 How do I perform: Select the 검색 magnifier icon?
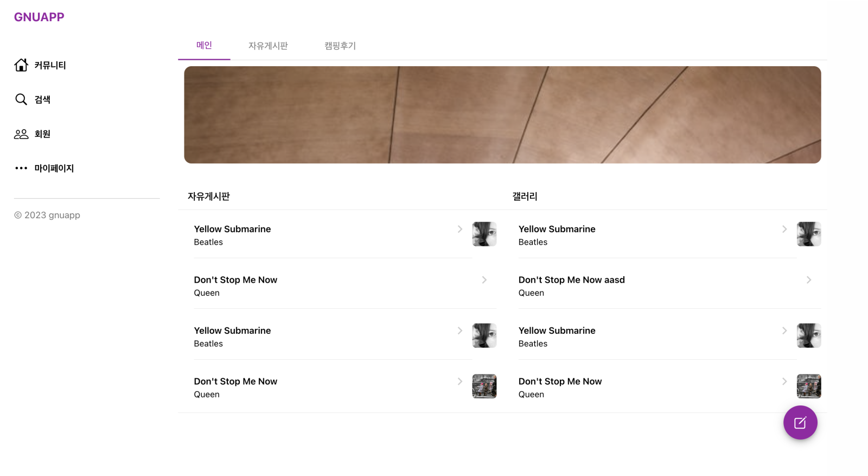click(21, 99)
